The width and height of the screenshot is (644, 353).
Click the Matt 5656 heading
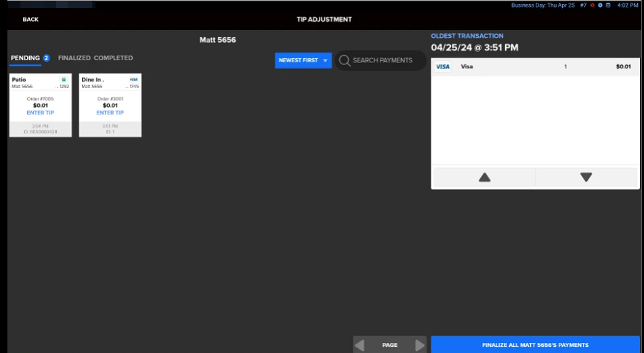pyautogui.click(x=217, y=40)
